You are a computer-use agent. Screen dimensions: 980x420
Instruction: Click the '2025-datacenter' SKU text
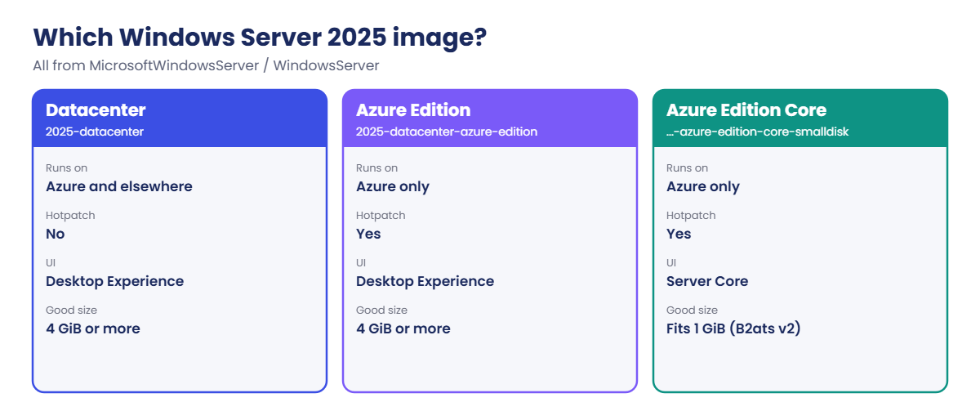[x=95, y=132]
